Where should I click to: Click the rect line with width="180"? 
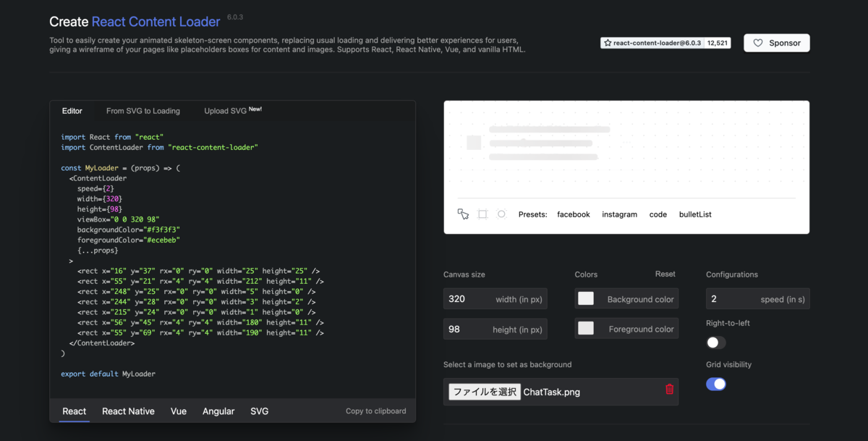200,322
